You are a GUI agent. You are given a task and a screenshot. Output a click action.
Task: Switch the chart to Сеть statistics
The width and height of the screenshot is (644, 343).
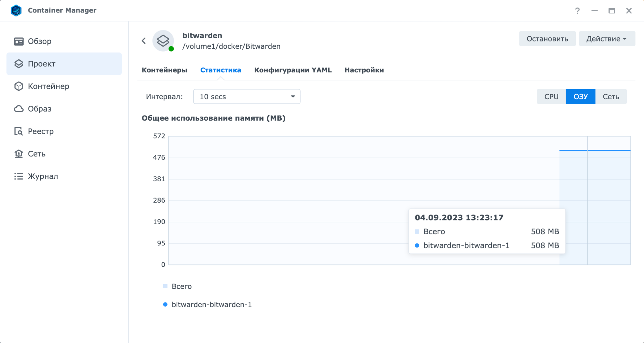[611, 96]
